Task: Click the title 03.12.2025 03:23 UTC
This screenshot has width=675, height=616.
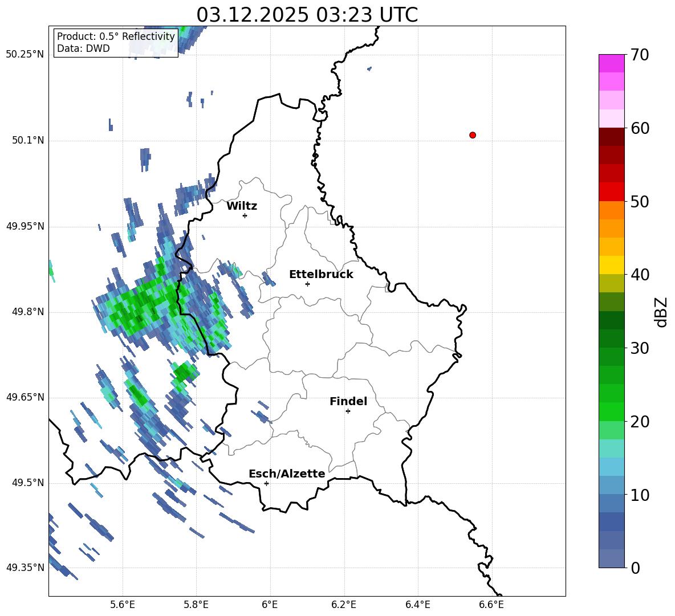Action: (x=307, y=15)
